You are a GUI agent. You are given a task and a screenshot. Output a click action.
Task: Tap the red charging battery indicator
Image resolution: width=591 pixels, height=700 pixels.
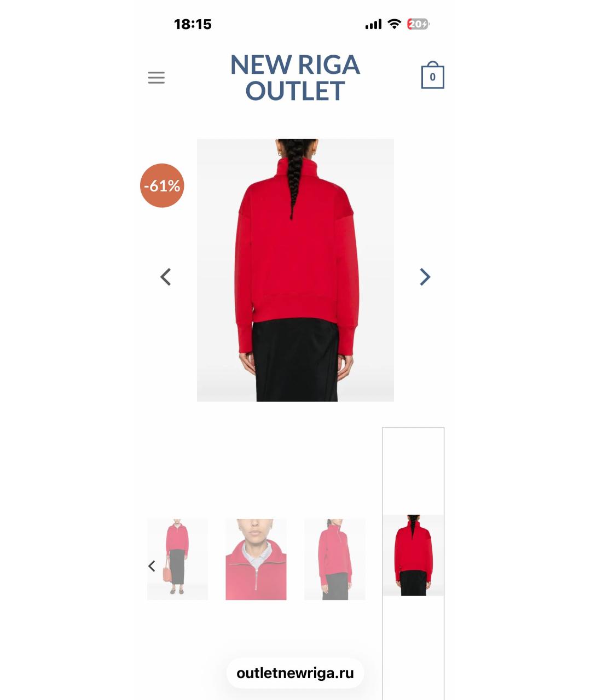418,24
